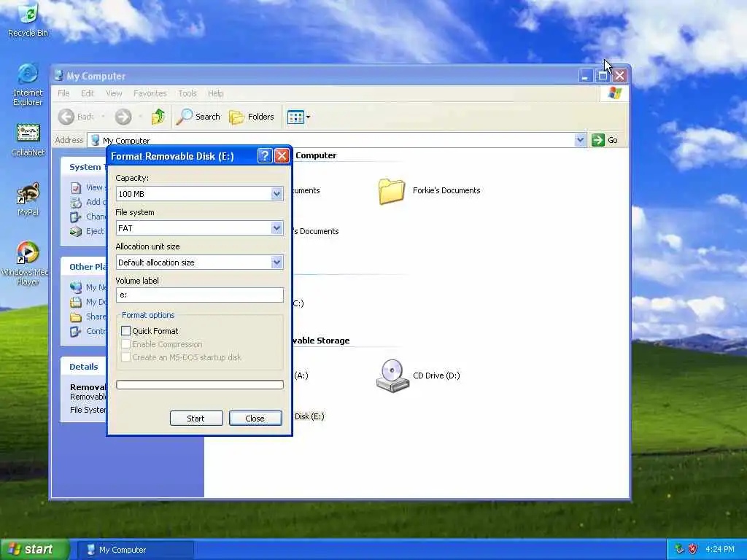
Task: Click the Volume label text field
Action: point(200,295)
